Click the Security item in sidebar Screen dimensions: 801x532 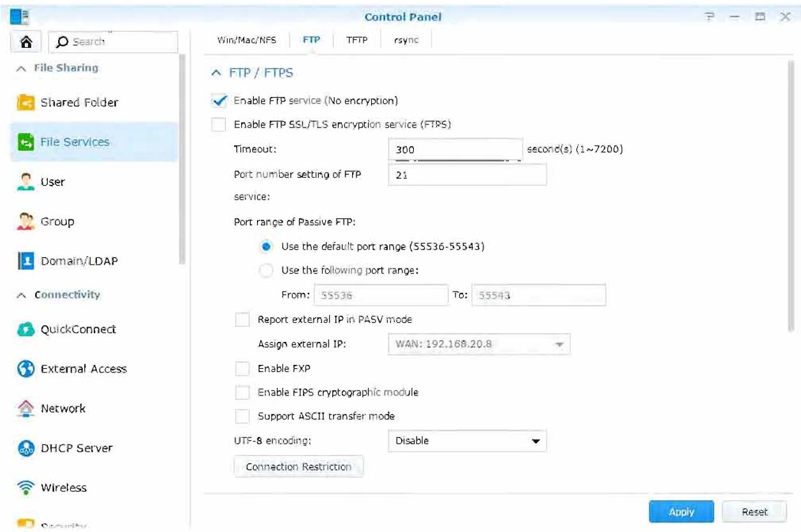pyautogui.click(x=64, y=526)
